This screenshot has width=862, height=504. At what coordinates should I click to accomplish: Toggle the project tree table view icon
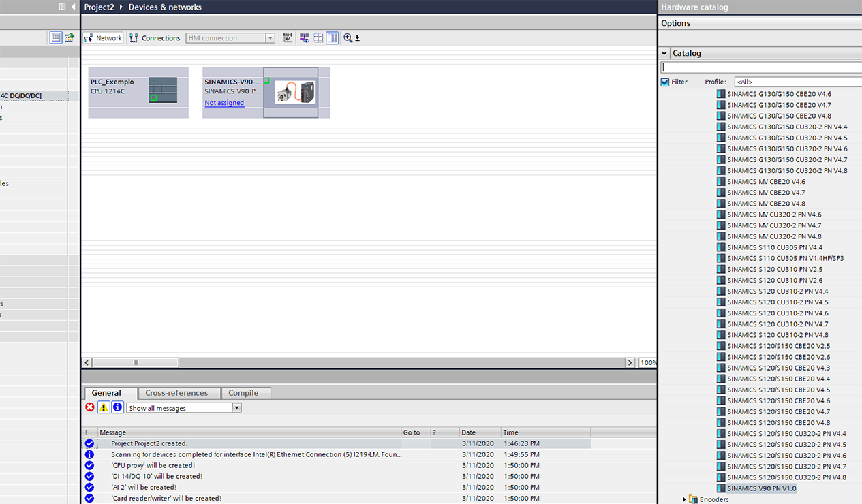point(56,37)
